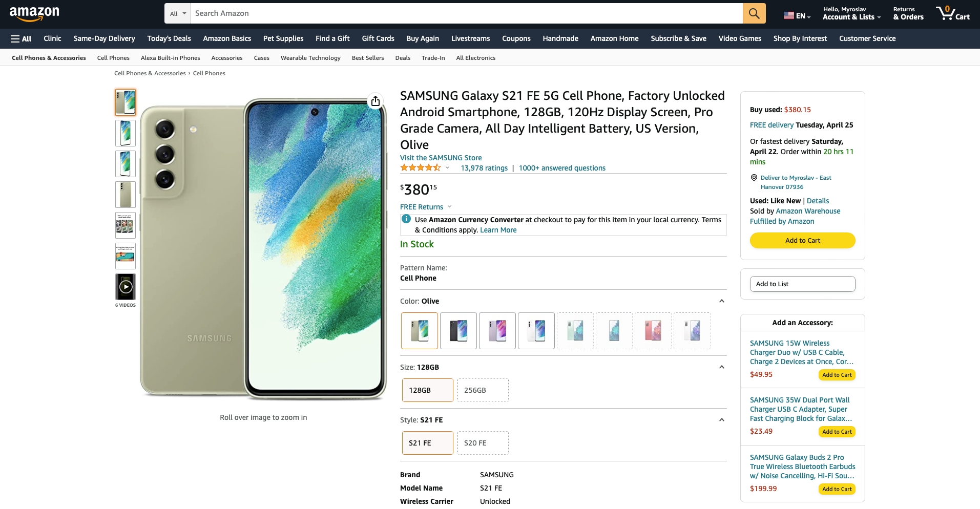The width and height of the screenshot is (980, 509).
Task: Click the currency converter info icon
Action: (406, 219)
